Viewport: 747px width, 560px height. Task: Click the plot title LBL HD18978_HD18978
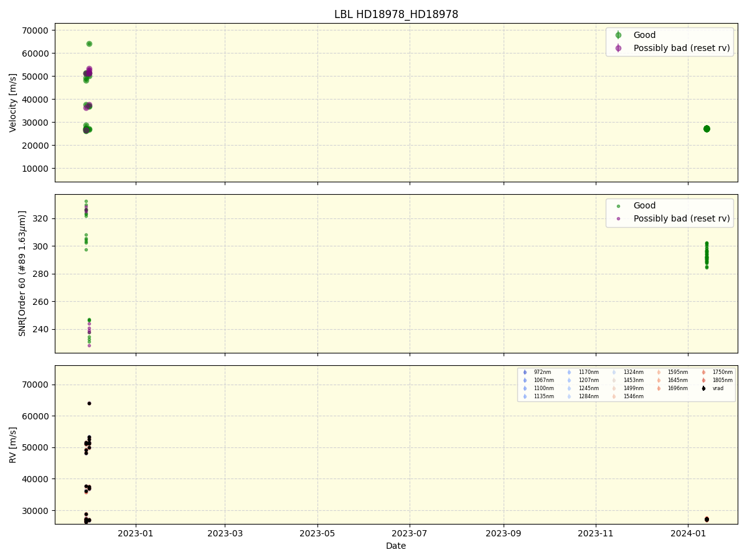[x=396, y=14]
